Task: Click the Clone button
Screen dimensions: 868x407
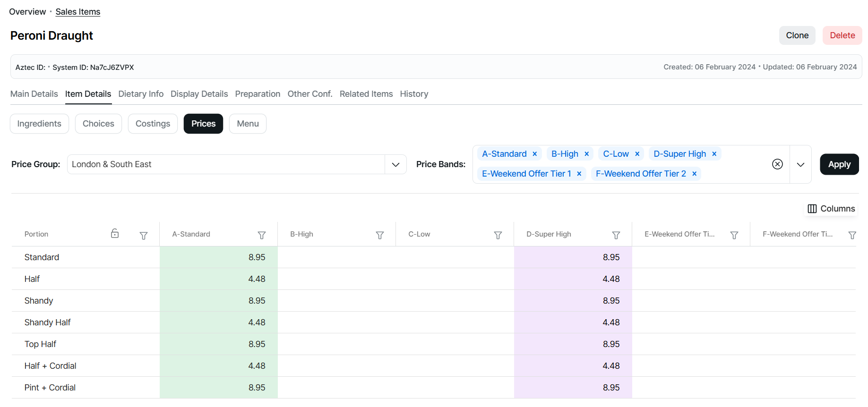Action: pos(797,35)
